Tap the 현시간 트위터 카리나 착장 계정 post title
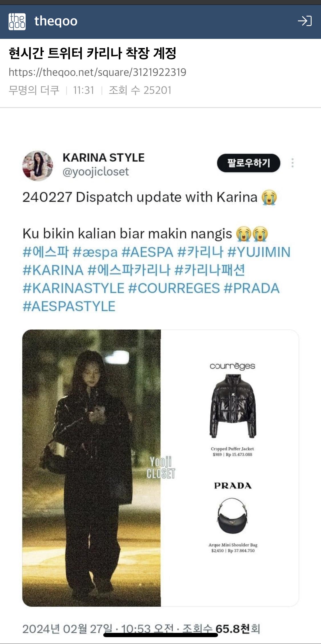This screenshot has height=644, width=321. pos(92,53)
